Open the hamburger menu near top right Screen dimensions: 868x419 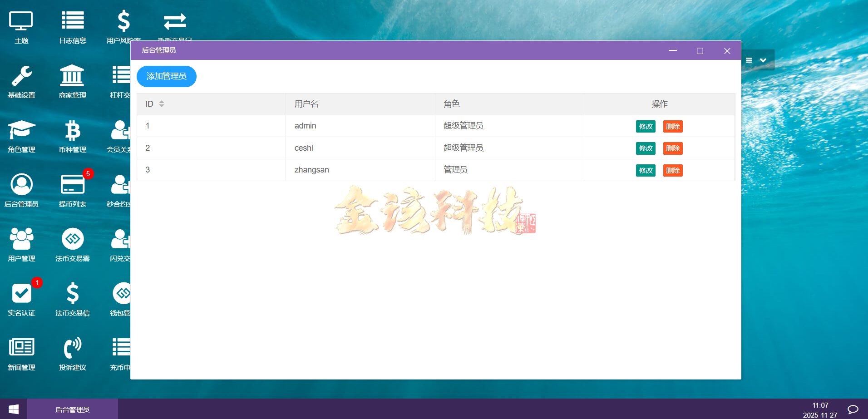(x=749, y=59)
